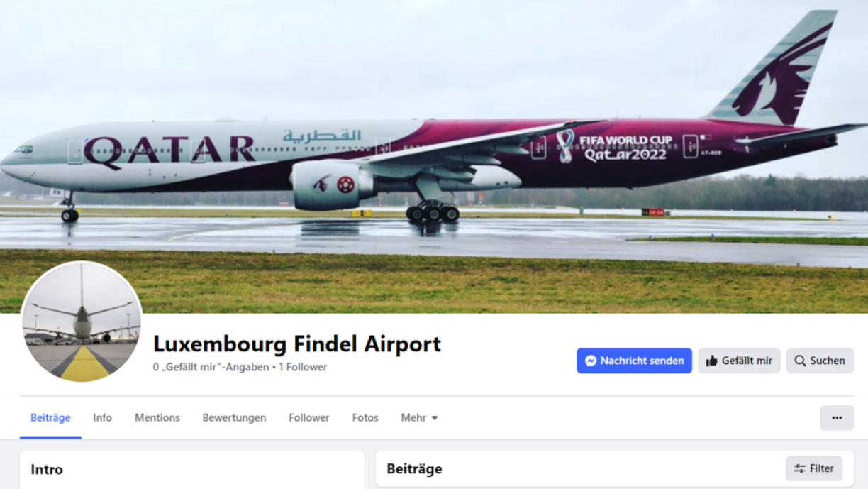Open the Info tab
This screenshot has width=868, height=489.
(102, 418)
